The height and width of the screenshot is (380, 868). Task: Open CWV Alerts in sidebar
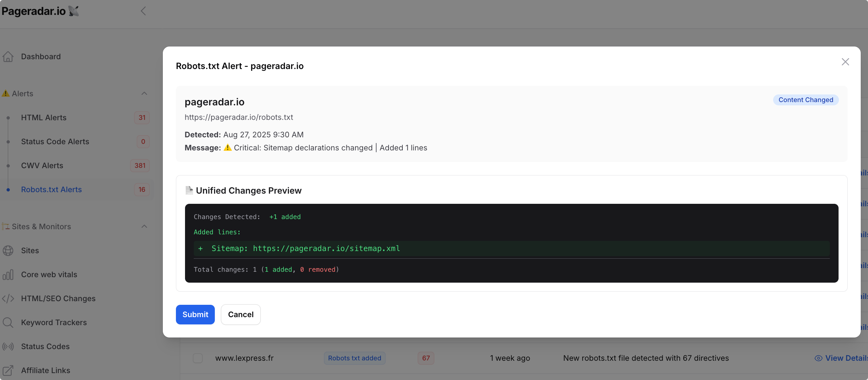(x=42, y=166)
